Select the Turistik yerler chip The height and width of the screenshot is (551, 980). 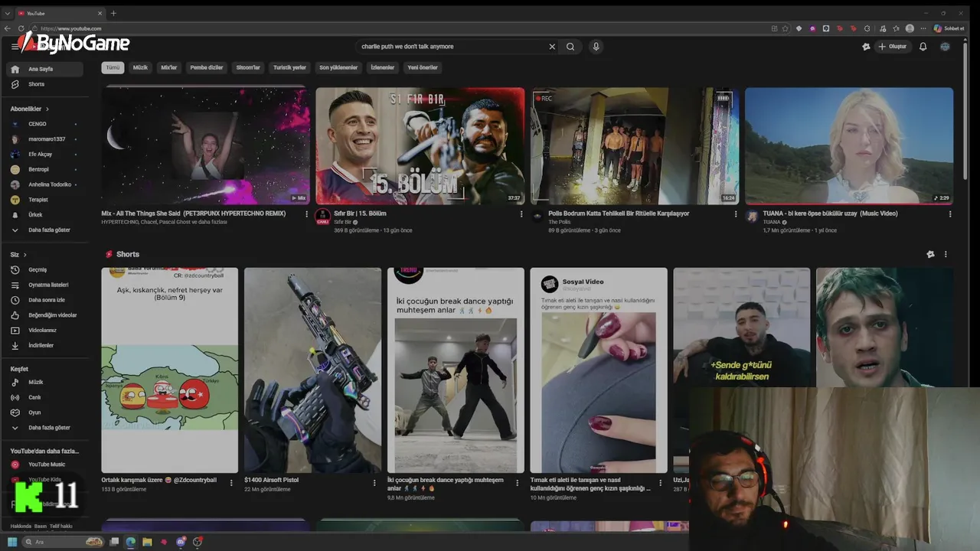(x=289, y=67)
